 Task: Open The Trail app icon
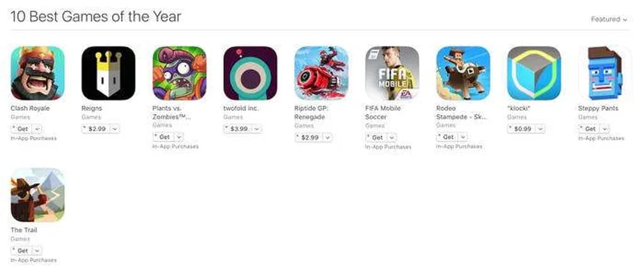37,195
